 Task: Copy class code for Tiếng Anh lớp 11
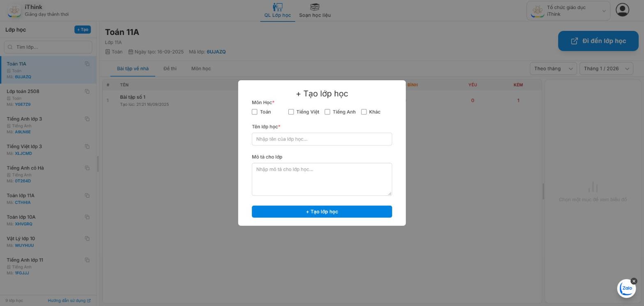pyautogui.click(x=87, y=260)
